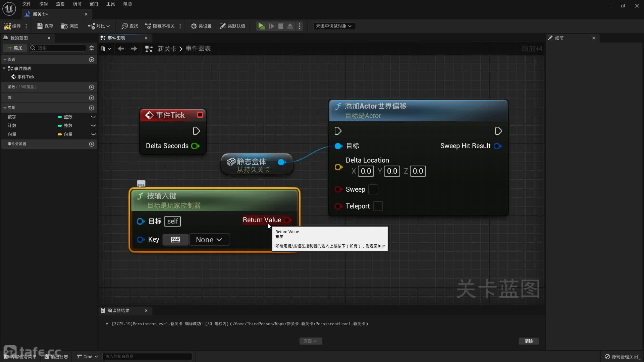Click the Sweep Hit Result output pin

tap(498, 146)
